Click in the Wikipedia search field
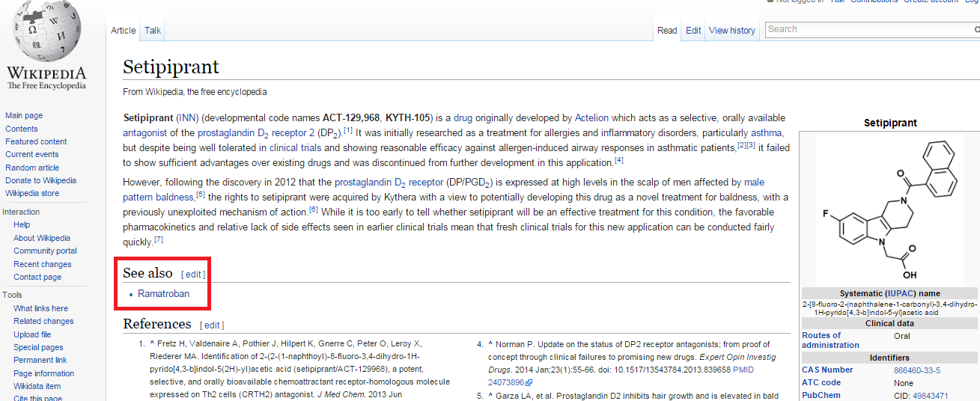 click(x=868, y=29)
